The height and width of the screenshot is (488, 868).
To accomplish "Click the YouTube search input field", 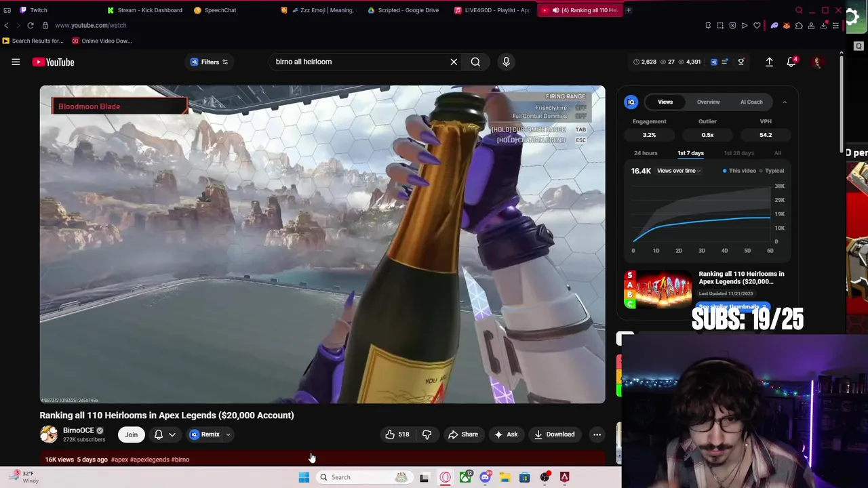I will pos(358,62).
